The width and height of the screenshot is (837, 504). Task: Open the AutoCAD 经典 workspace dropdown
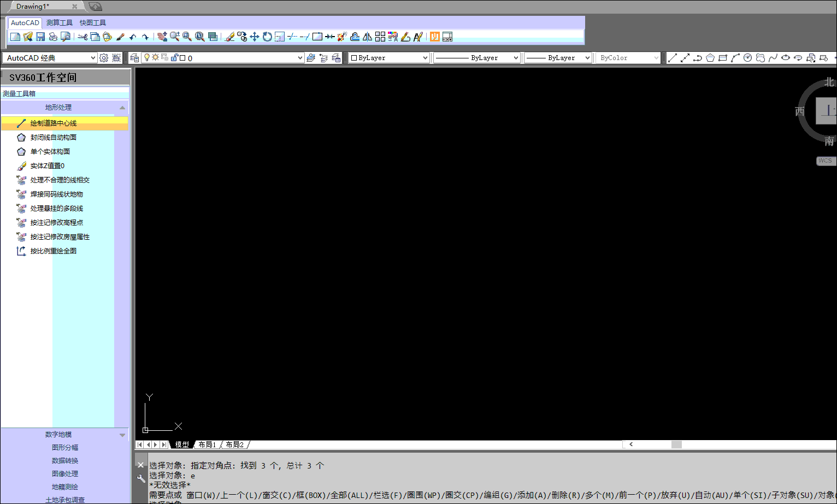click(x=93, y=58)
